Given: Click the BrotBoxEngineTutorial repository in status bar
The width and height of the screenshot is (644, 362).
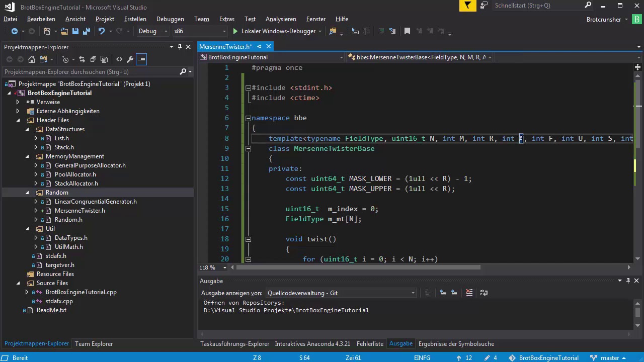Looking at the screenshot, I should point(543,358).
